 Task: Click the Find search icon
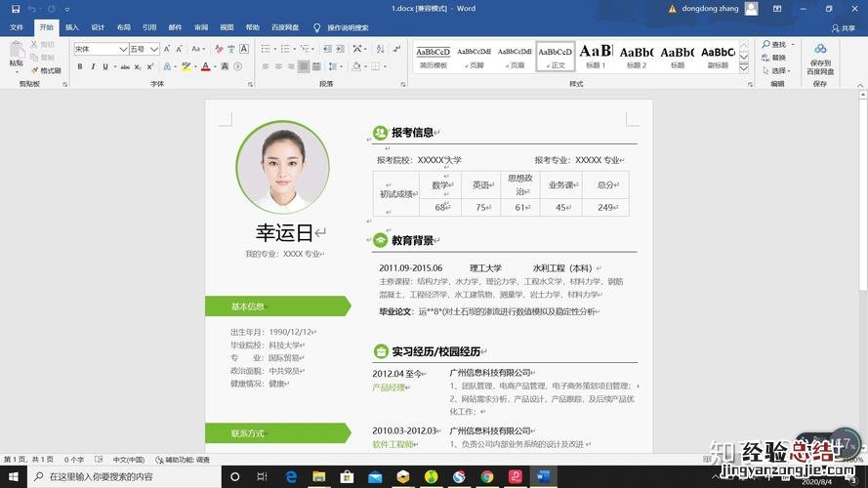point(765,45)
